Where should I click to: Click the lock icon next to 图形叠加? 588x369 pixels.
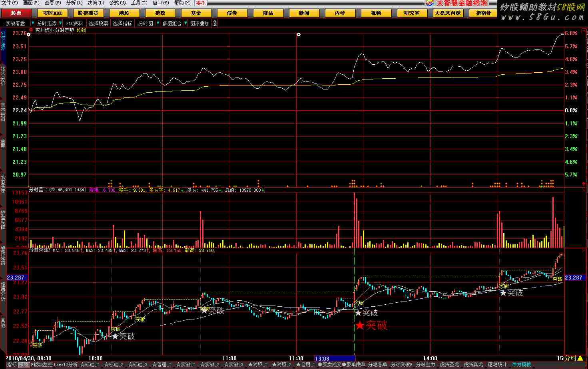[215, 24]
